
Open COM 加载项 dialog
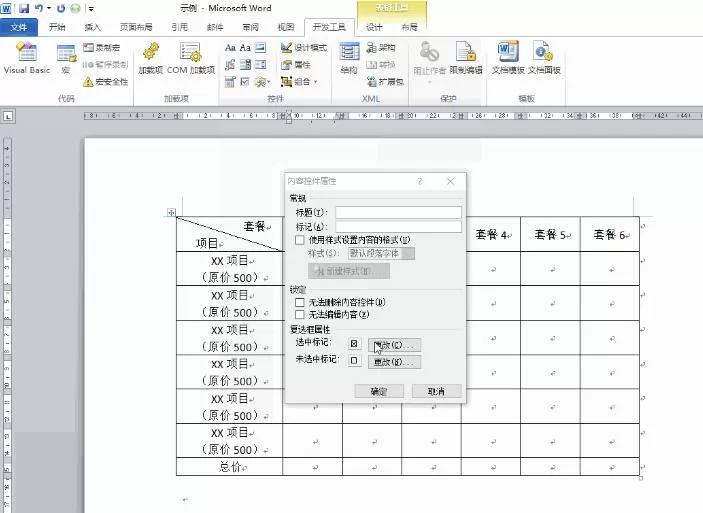tap(191, 57)
